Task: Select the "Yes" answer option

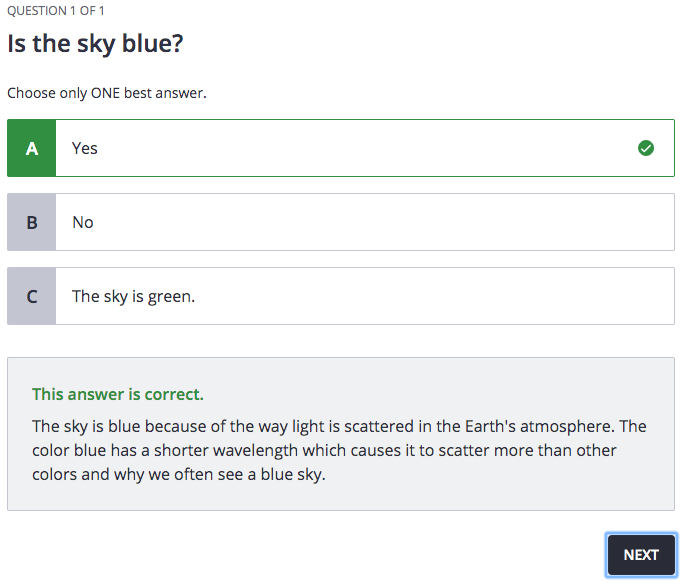Action: [340, 148]
